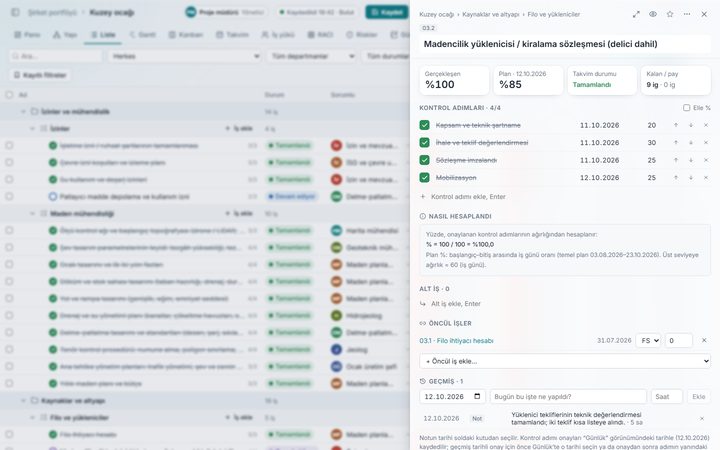The image size is (720, 450).
Task: Open the FS dependency type dropdown
Action: coord(648,341)
